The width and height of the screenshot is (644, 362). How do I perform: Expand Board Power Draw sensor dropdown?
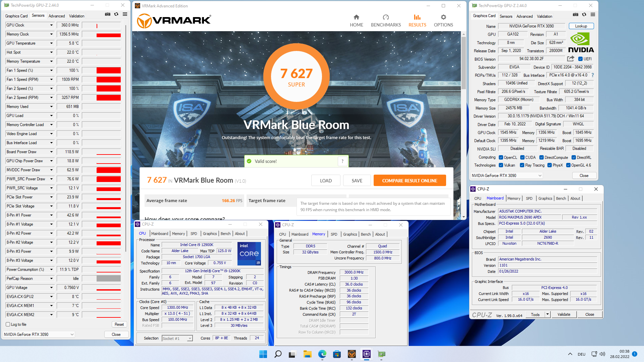coord(51,152)
